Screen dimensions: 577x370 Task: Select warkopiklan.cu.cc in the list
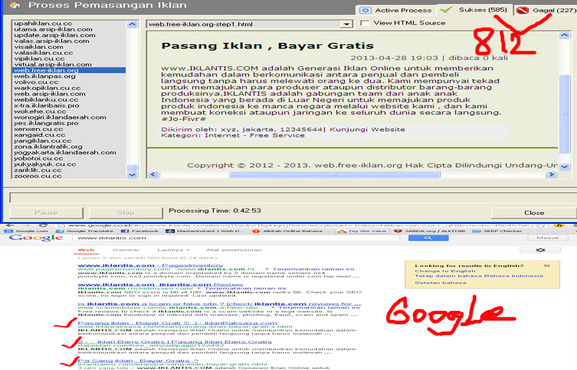47,88
